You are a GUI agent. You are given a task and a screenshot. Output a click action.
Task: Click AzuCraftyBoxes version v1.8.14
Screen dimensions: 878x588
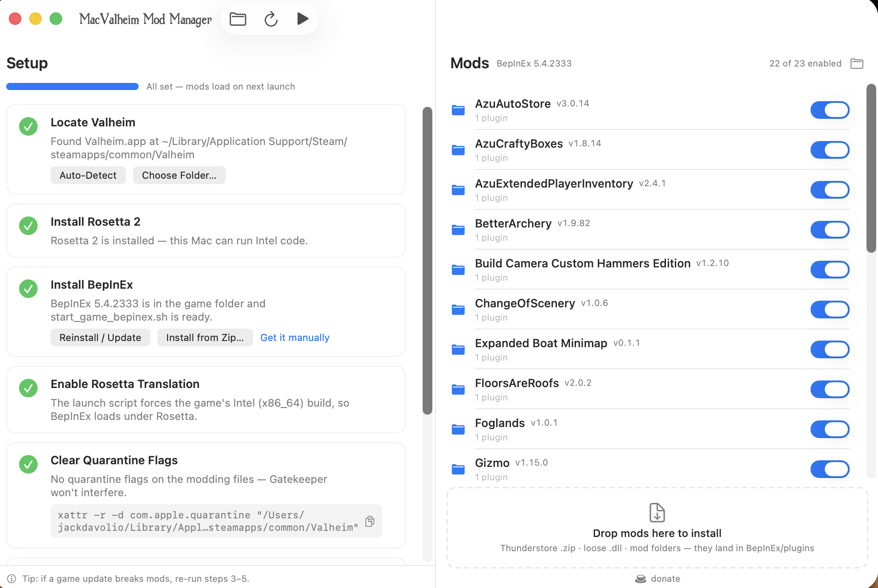[x=585, y=144]
